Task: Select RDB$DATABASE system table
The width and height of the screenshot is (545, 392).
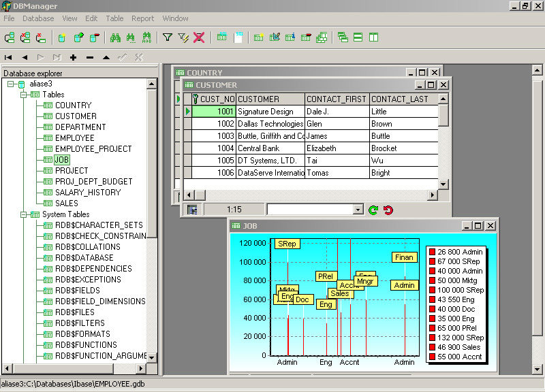Action: pyautogui.click(x=84, y=258)
